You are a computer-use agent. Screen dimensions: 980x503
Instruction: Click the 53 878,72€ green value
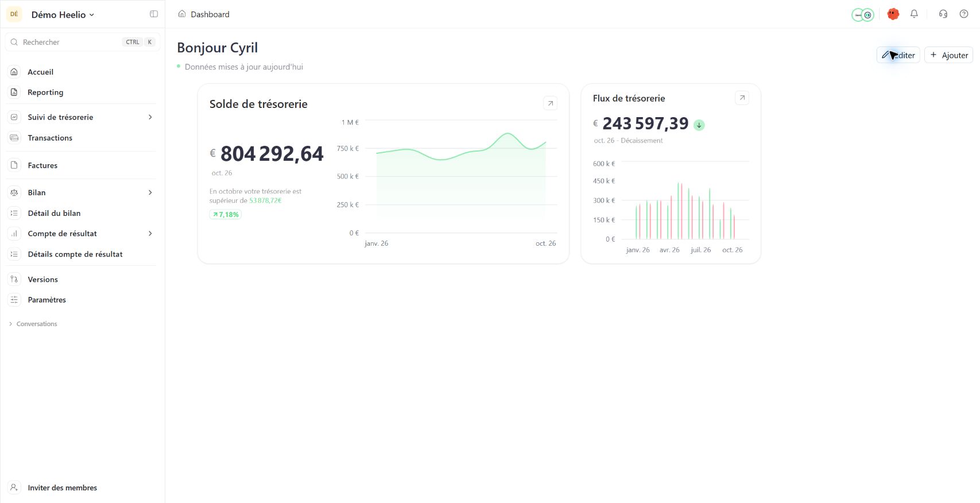(x=265, y=200)
